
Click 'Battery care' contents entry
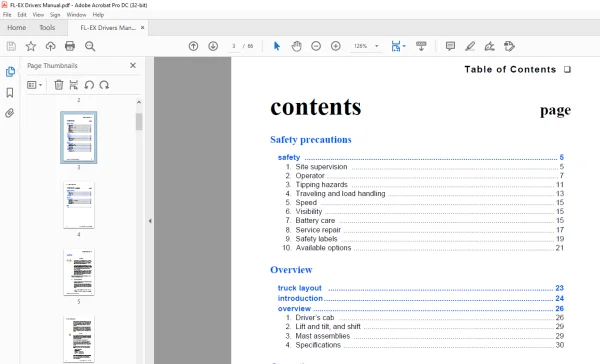pyautogui.click(x=315, y=220)
